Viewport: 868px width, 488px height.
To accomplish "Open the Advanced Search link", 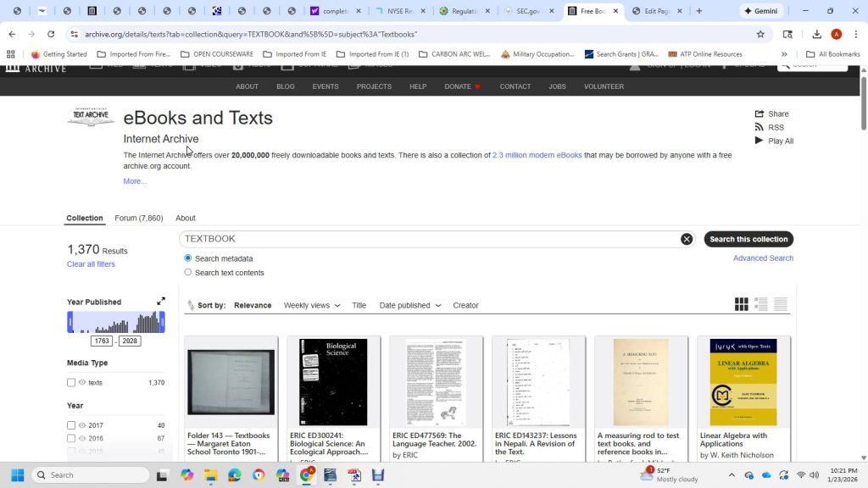I will pyautogui.click(x=763, y=258).
